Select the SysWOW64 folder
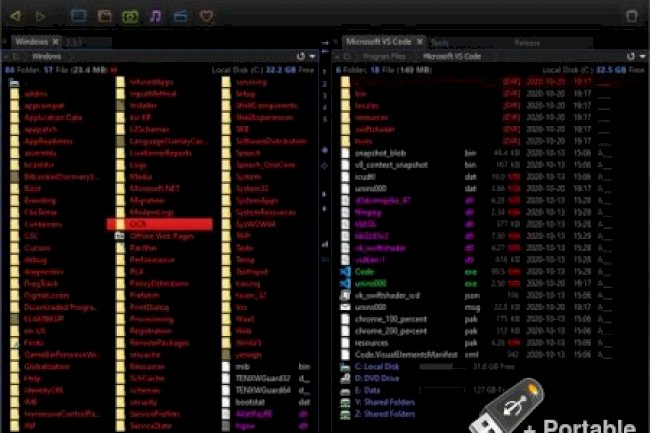 pyautogui.click(x=256, y=224)
